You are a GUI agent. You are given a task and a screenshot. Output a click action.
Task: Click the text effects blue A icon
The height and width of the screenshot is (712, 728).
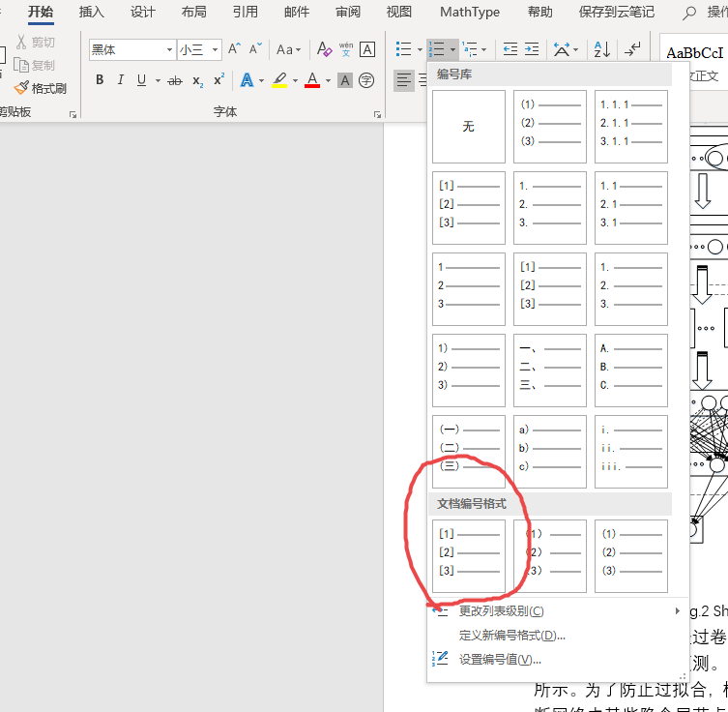pyautogui.click(x=247, y=80)
